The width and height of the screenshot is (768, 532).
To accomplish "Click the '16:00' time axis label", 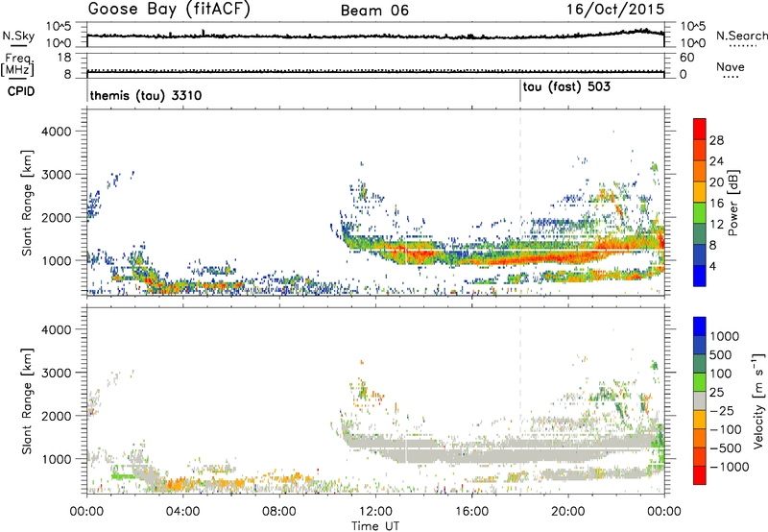I will point(471,512).
